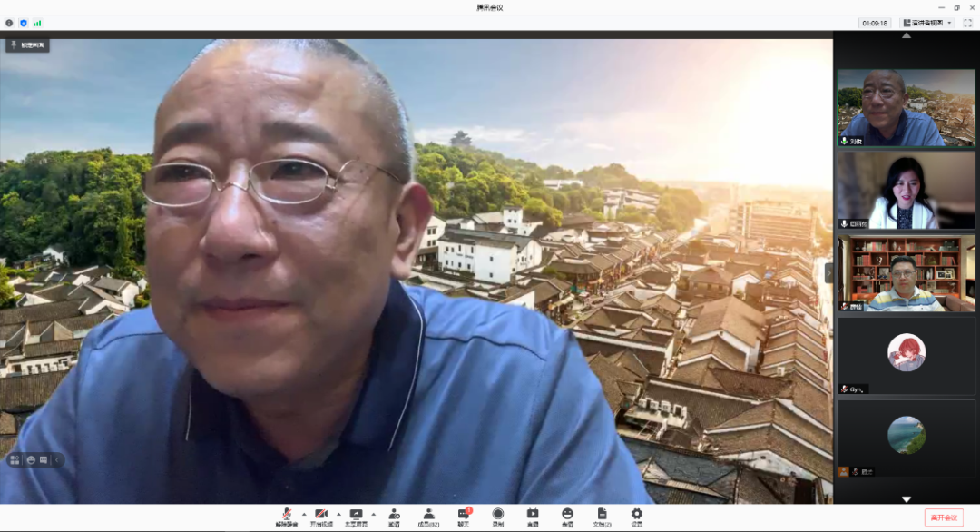The image size is (980, 532).
Task: Check the green network signal status
Action: coord(37,23)
